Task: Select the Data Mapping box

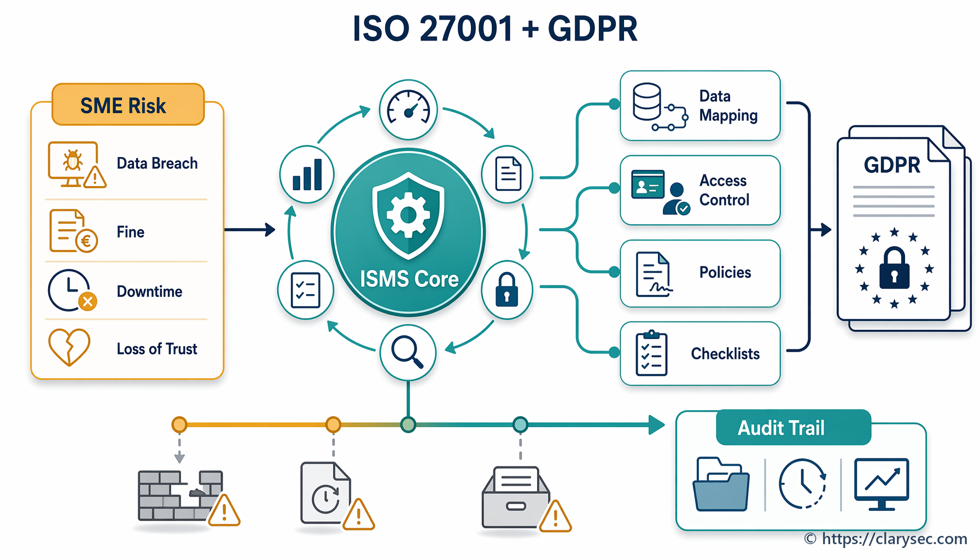Action: 700,106
